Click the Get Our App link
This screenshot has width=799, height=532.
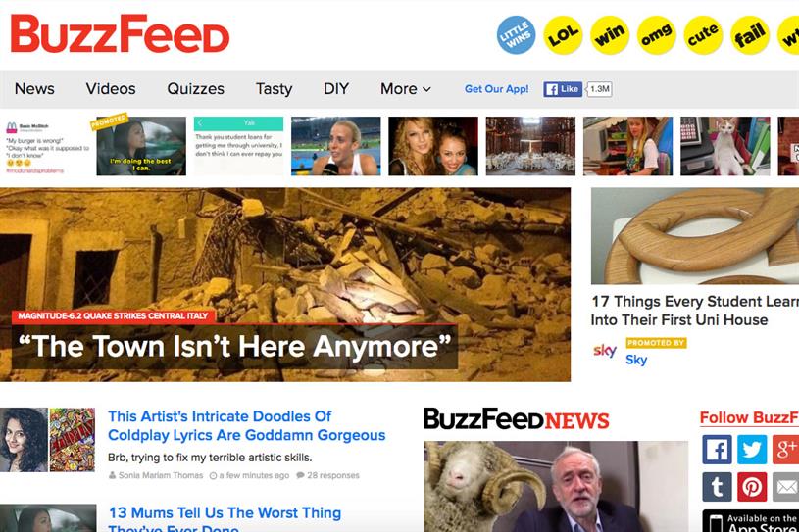pyautogui.click(x=496, y=89)
